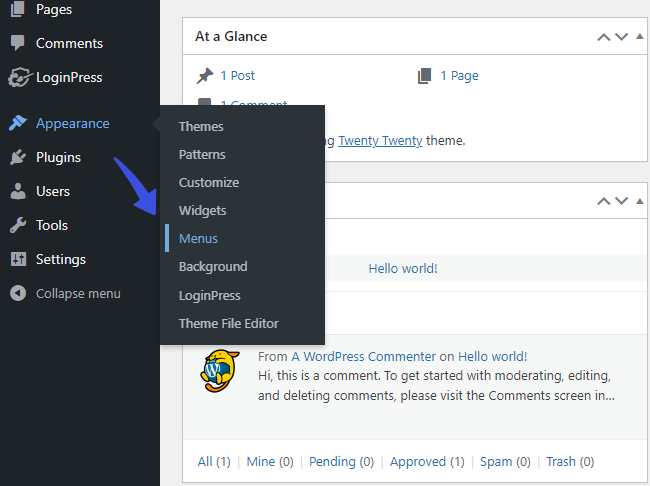
Task: Click Collapse menu label
Action: pos(78,293)
